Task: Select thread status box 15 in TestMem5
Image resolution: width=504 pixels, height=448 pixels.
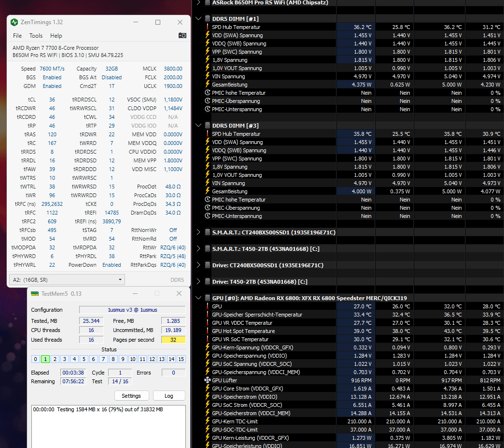Action: pos(181,359)
